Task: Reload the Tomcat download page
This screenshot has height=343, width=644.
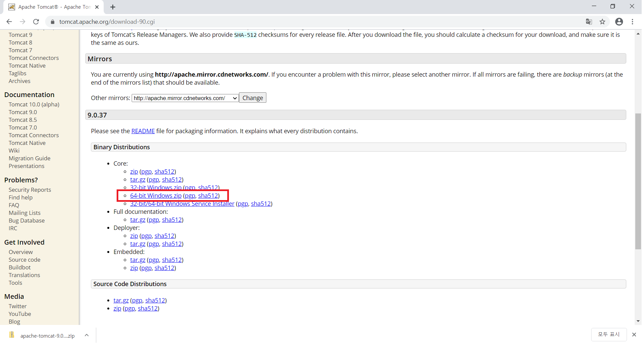Action: click(36, 22)
